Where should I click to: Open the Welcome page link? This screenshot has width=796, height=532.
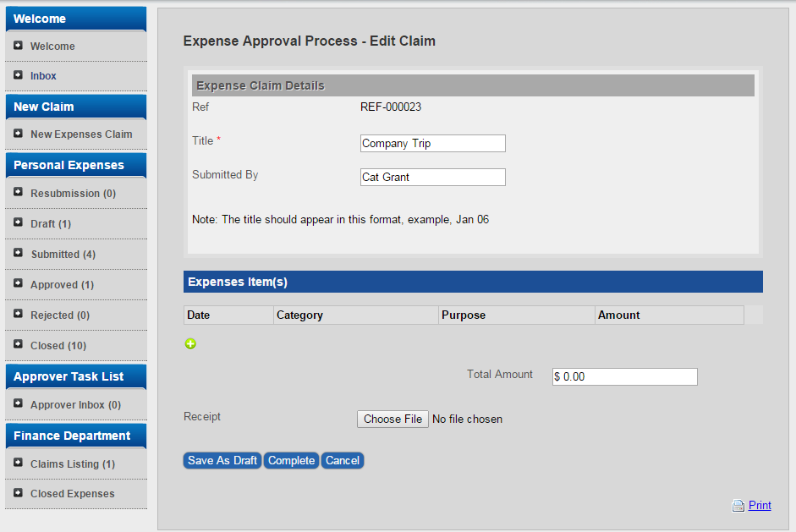(x=52, y=47)
